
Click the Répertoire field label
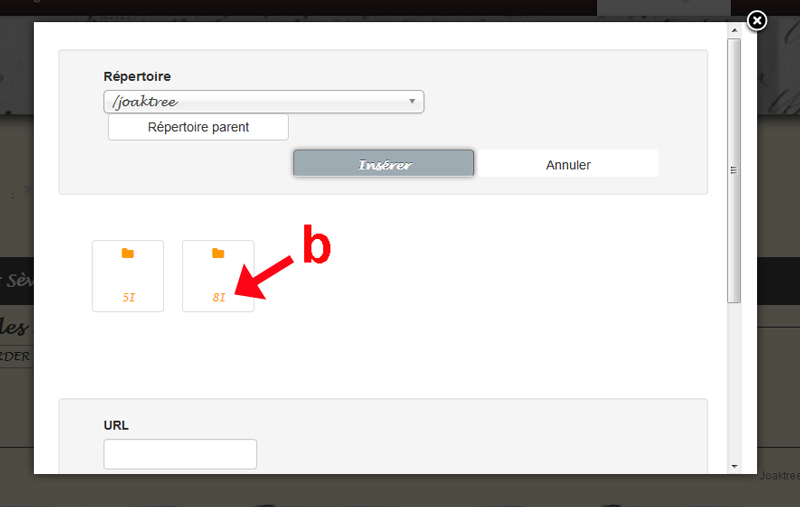(x=137, y=77)
